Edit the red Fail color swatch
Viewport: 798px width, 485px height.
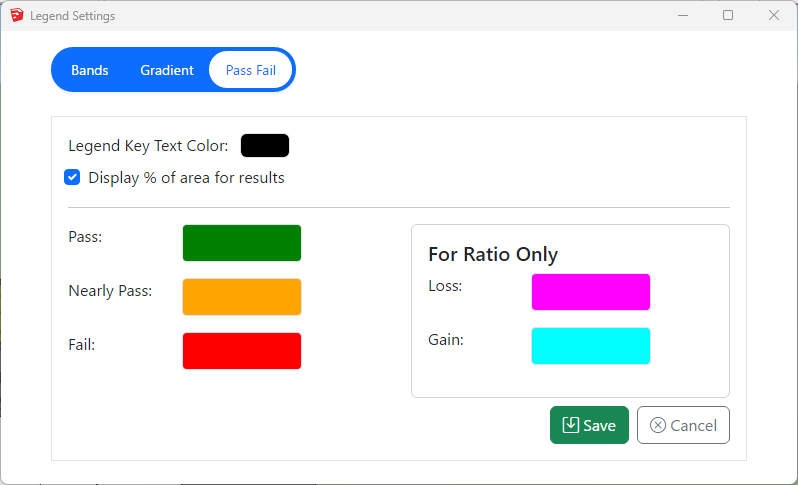coord(242,351)
